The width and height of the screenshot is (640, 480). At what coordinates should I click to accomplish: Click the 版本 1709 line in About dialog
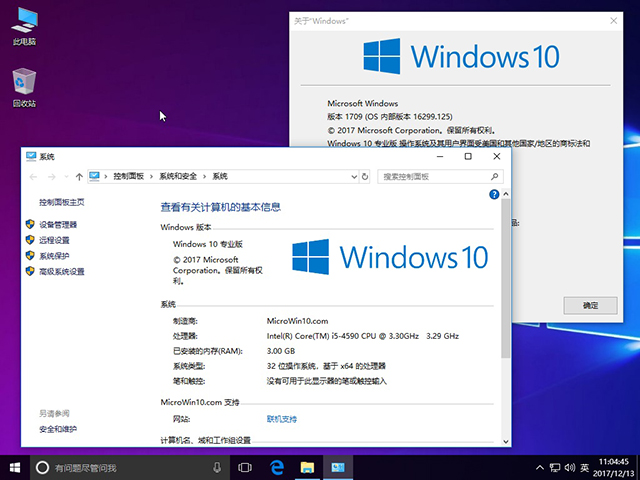pyautogui.click(x=390, y=117)
